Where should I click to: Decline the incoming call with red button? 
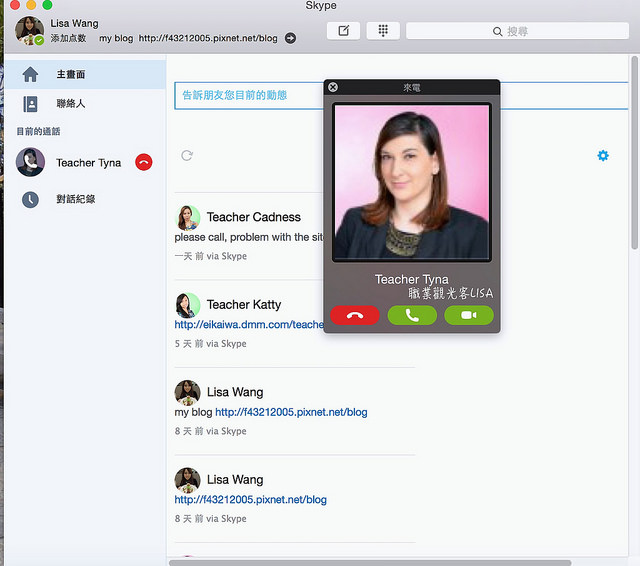[354, 315]
